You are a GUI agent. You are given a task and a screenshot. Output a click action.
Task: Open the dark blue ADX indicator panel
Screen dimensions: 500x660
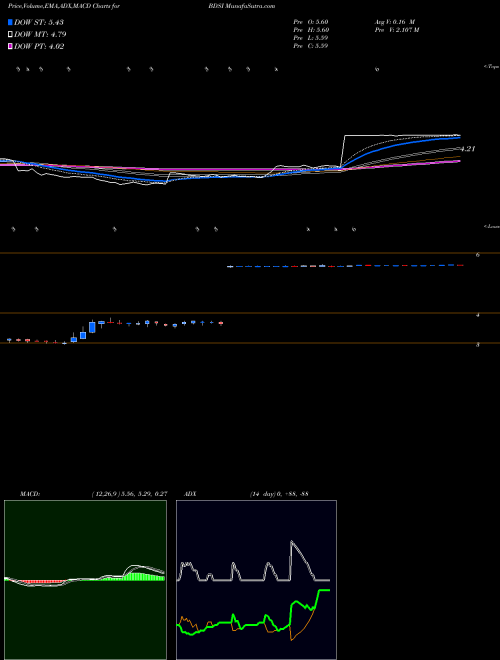(256, 580)
